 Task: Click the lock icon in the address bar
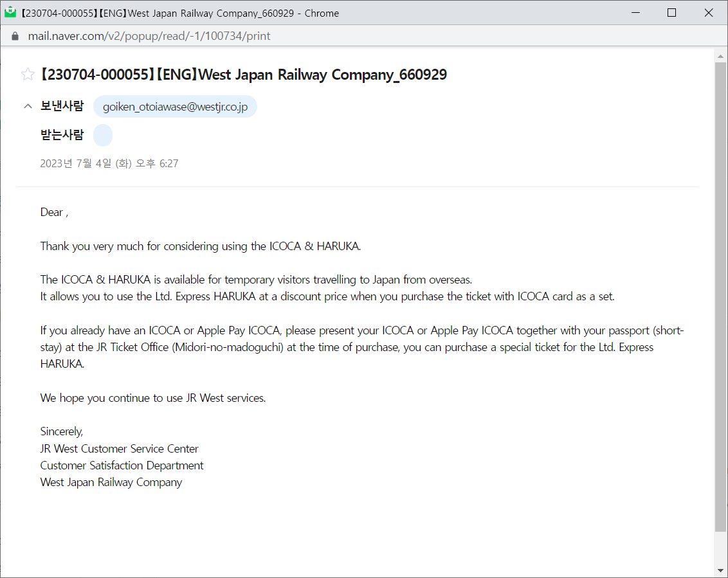click(15, 36)
